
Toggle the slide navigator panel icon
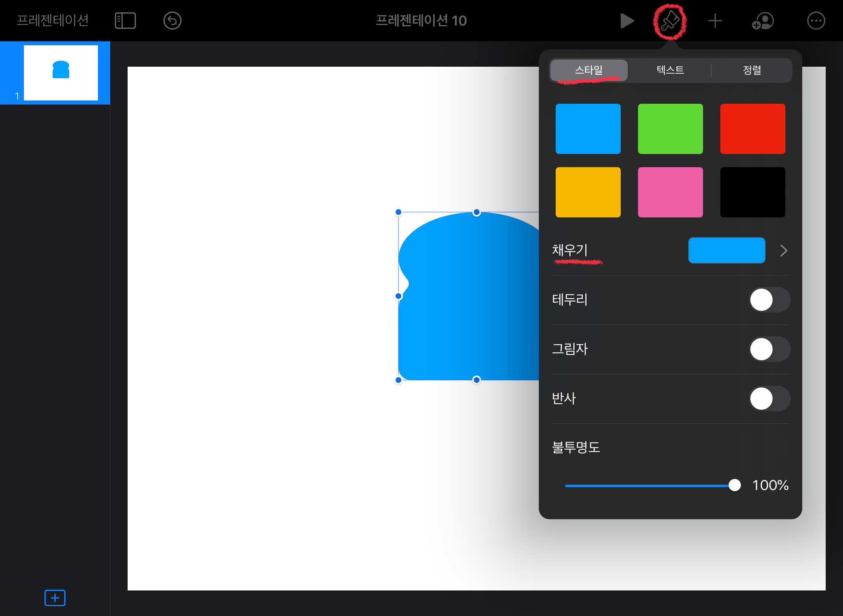[125, 21]
